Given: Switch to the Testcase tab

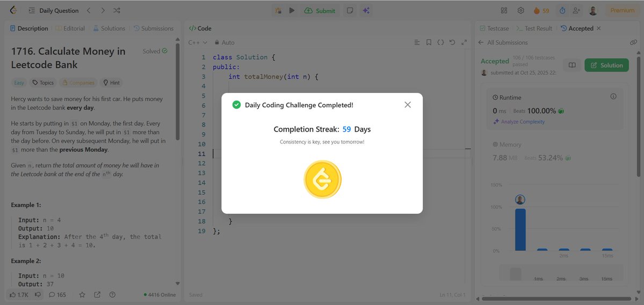Looking at the screenshot, I should (x=494, y=28).
